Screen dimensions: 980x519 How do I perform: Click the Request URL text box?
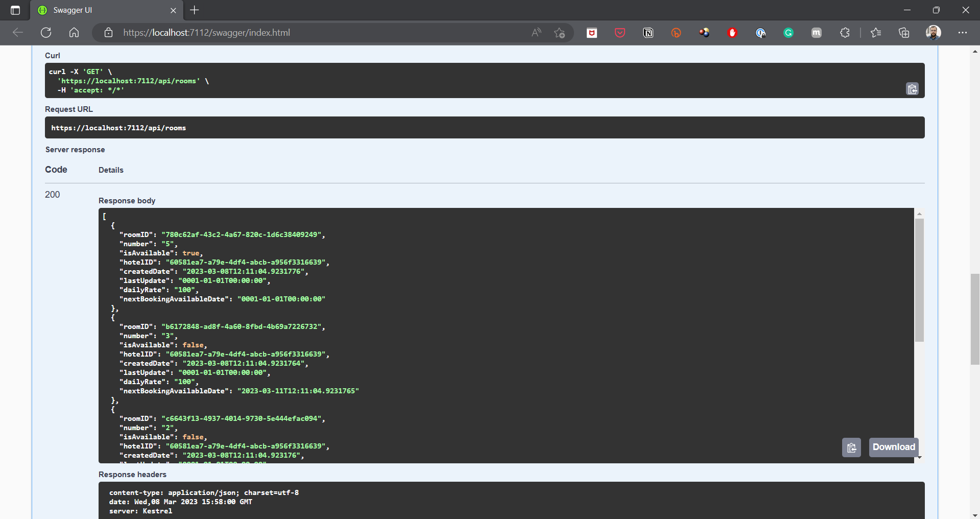(x=485, y=128)
